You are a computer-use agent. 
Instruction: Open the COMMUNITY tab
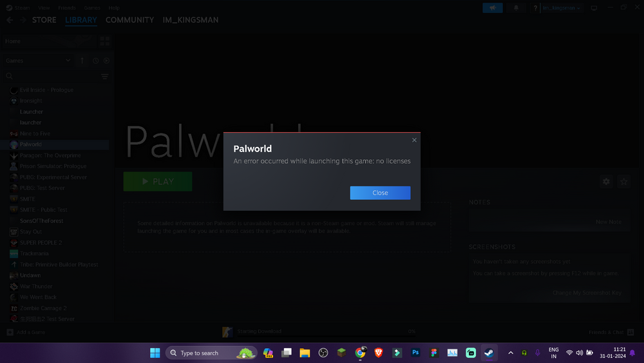point(130,20)
